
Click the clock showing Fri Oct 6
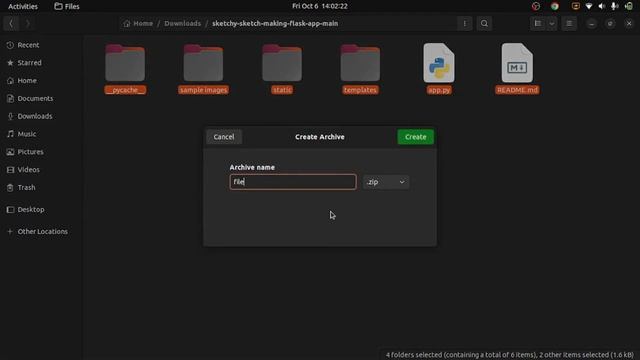point(320,6)
